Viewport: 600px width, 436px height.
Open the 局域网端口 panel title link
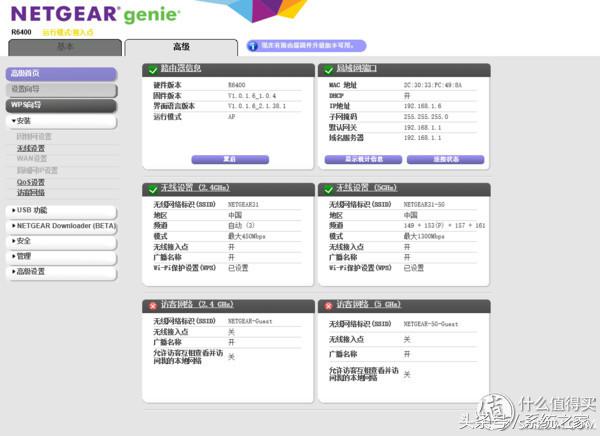(356, 69)
